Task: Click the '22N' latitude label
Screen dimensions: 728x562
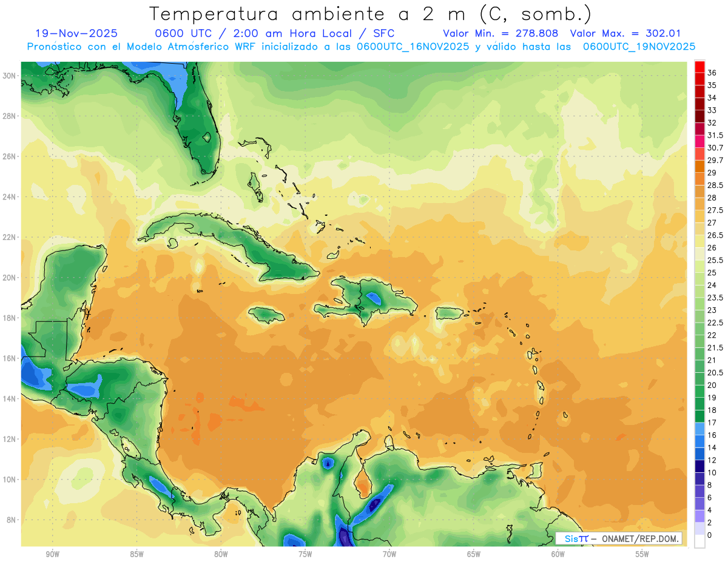Action: pos(9,237)
